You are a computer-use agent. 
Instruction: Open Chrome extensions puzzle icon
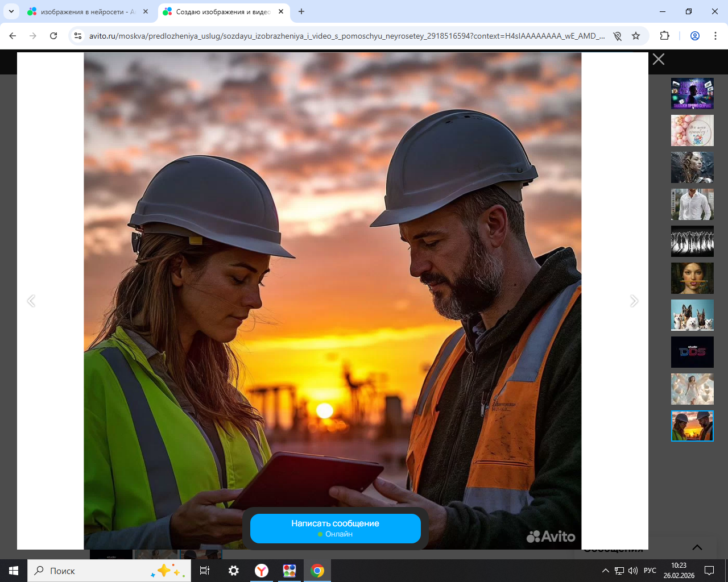[x=664, y=36]
